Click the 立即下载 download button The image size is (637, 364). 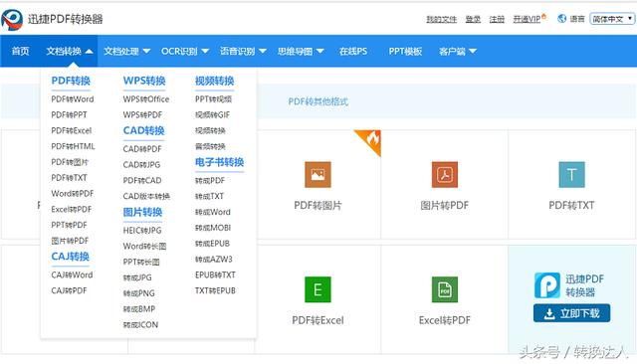click(x=571, y=313)
